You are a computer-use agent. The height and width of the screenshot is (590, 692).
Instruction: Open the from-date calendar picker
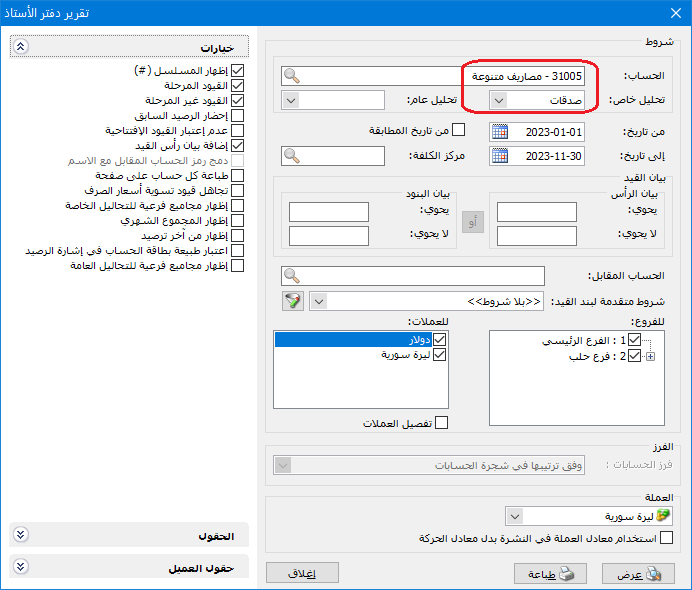[500, 132]
